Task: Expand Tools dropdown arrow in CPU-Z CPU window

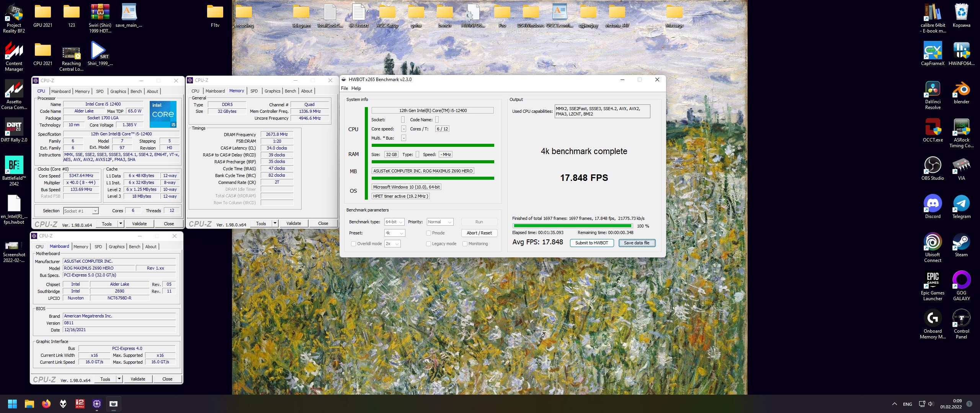Action: (x=121, y=224)
